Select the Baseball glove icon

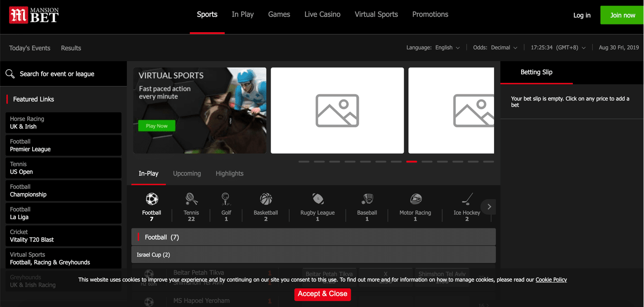point(367,199)
